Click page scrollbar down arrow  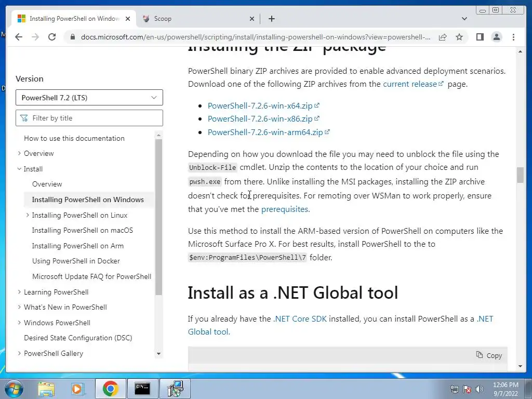click(520, 366)
